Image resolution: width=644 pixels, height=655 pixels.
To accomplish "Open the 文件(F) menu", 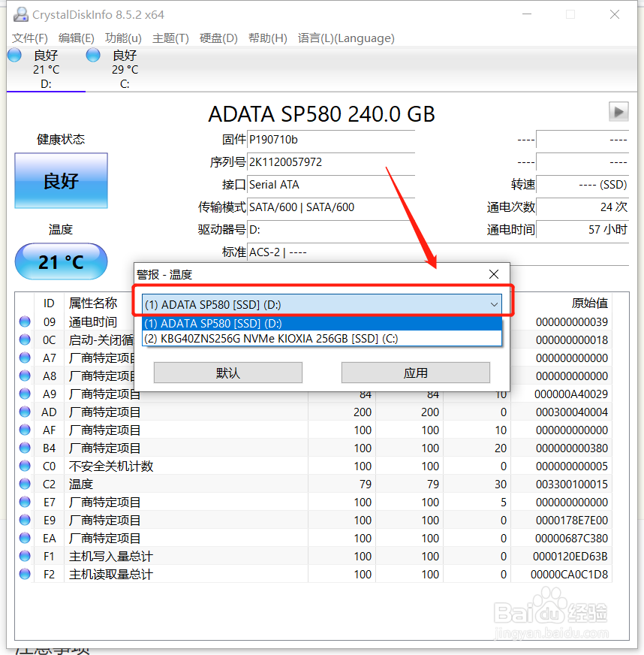I will [29, 38].
